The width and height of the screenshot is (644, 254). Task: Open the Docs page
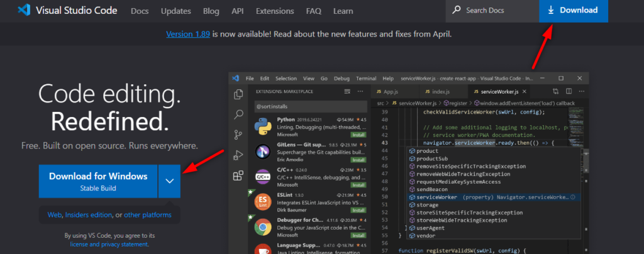(140, 11)
